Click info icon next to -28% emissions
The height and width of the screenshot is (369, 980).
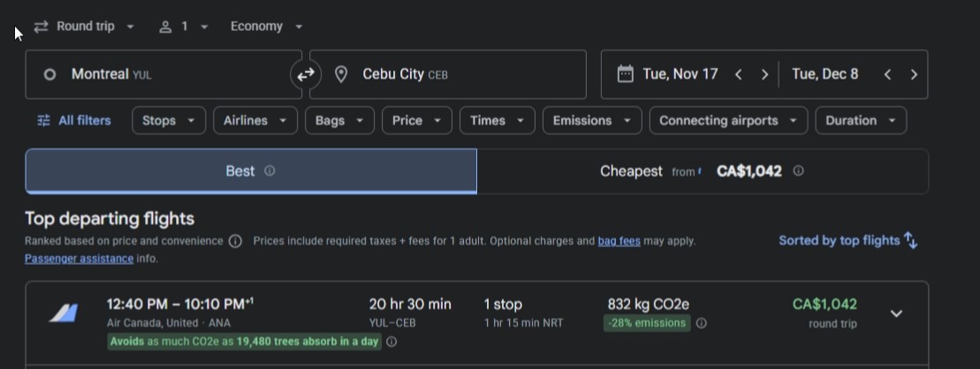[702, 323]
